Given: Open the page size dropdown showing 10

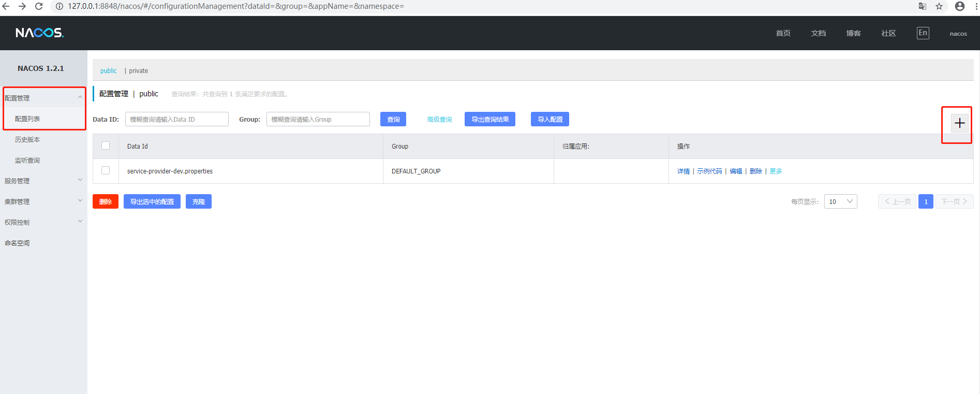Looking at the screenshot, I should pyautogui.click(x=840, y=201).
